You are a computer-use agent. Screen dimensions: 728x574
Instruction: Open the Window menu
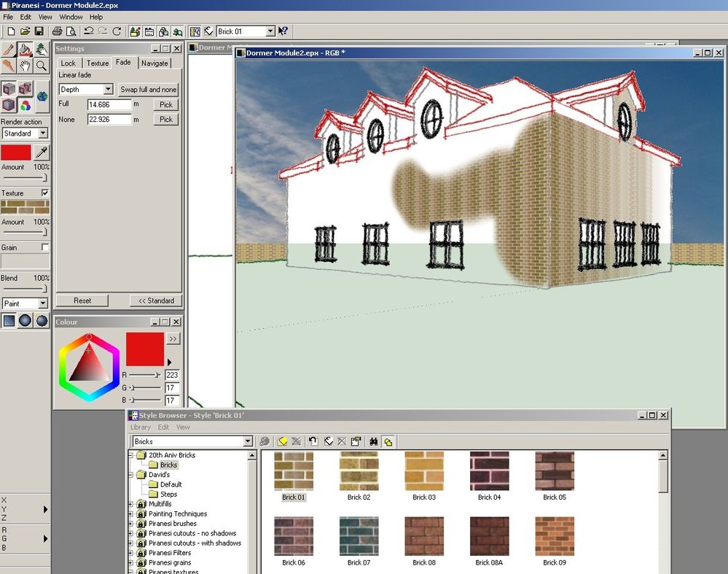[x=71, y=17]
